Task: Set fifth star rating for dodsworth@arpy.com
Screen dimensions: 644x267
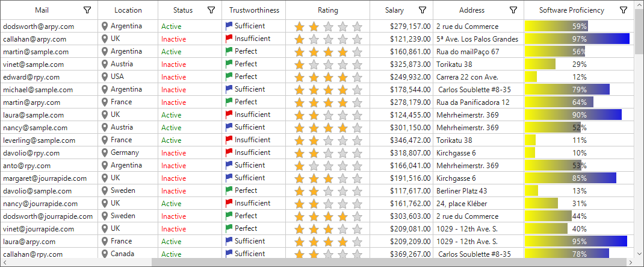Action: (x=358, y=27)
